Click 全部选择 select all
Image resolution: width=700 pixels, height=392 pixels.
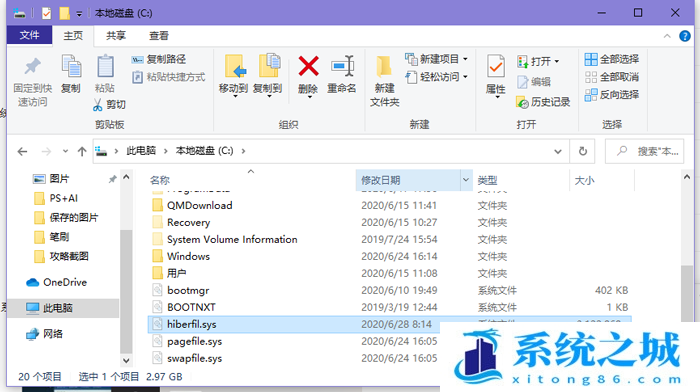pyautogui.click(x=612, y=59)
